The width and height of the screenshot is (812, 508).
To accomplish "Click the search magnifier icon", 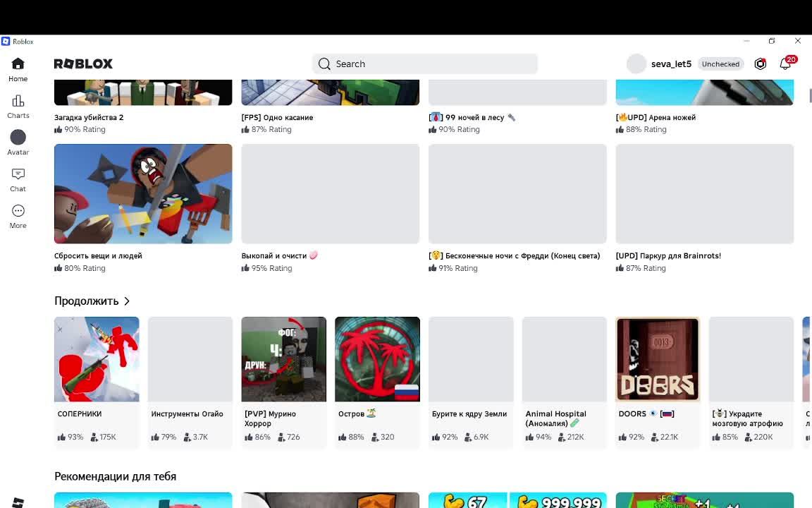I will coord(324,64).
